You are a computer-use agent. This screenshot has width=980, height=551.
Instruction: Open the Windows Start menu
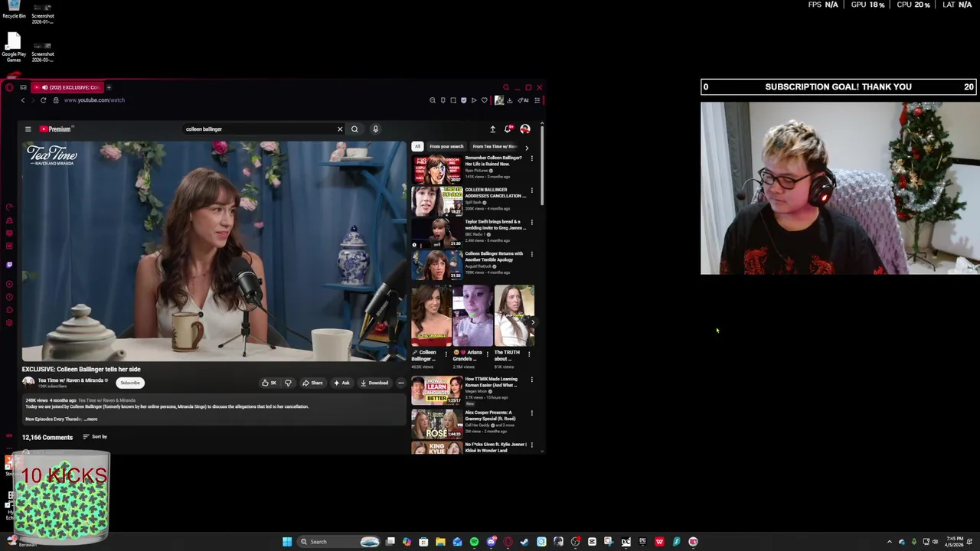point(287,542)
